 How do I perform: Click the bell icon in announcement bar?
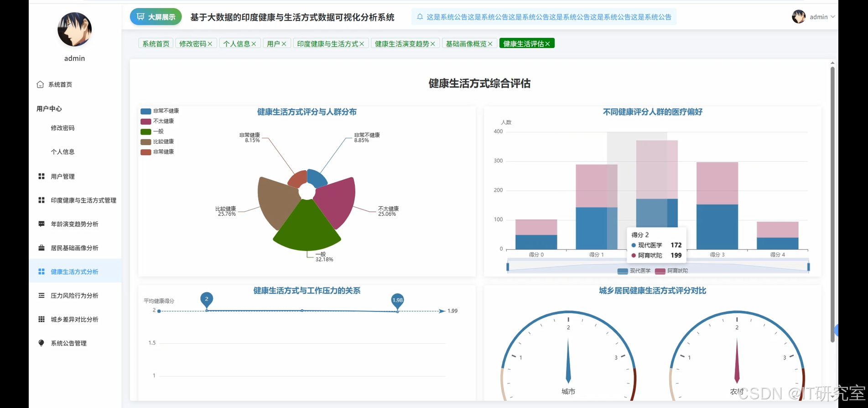[420, 17]
